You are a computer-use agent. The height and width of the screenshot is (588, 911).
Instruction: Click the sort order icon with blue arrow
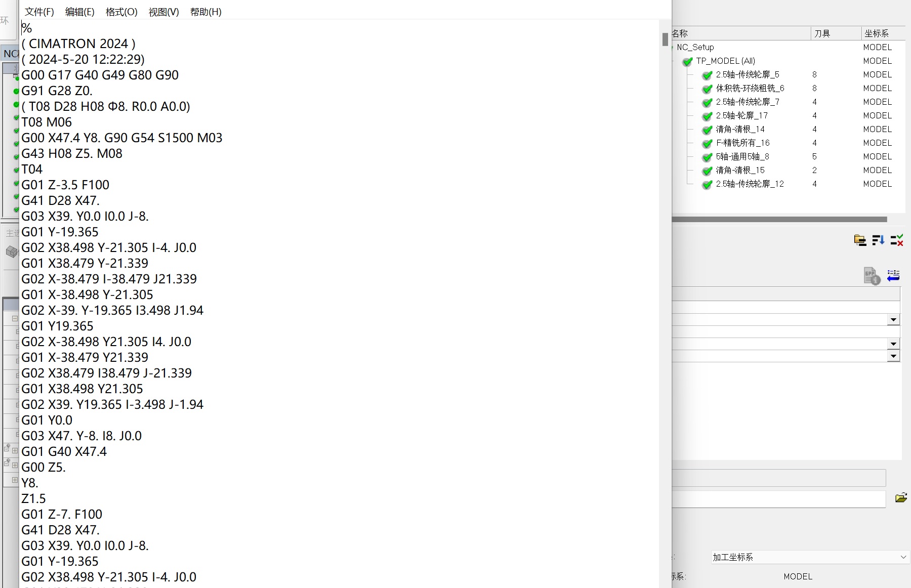pyautogui.click(x=878, y=240)
